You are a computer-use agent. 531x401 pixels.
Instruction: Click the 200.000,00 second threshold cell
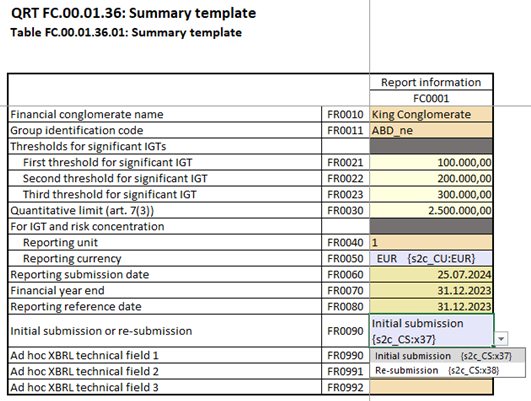pyautogui.click(x=431, y=178)
